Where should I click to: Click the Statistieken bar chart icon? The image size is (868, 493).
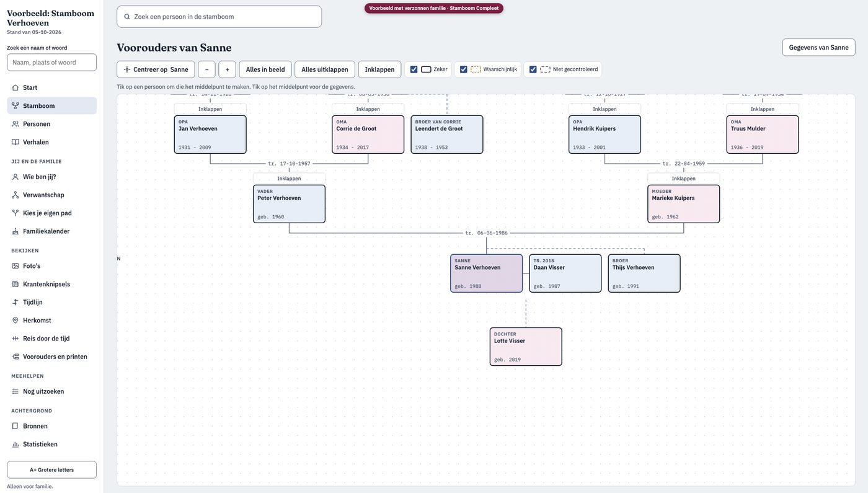(x=15, y=445)
